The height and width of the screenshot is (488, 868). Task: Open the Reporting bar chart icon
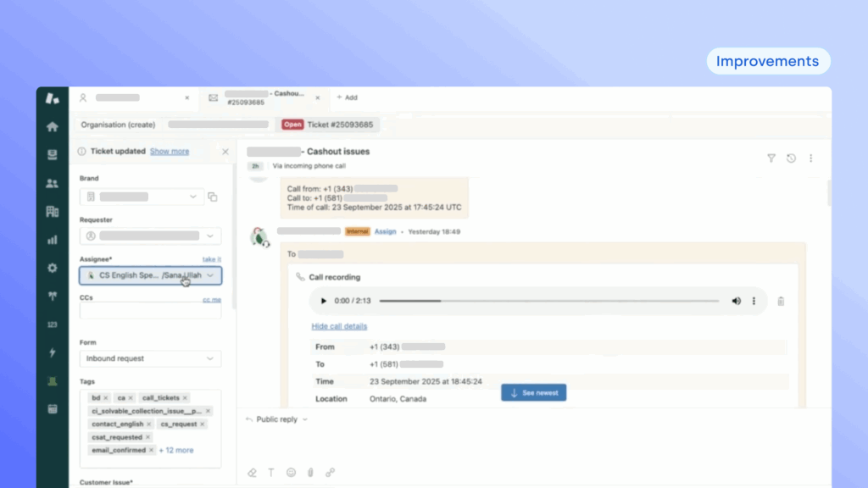tap(53, 240)
